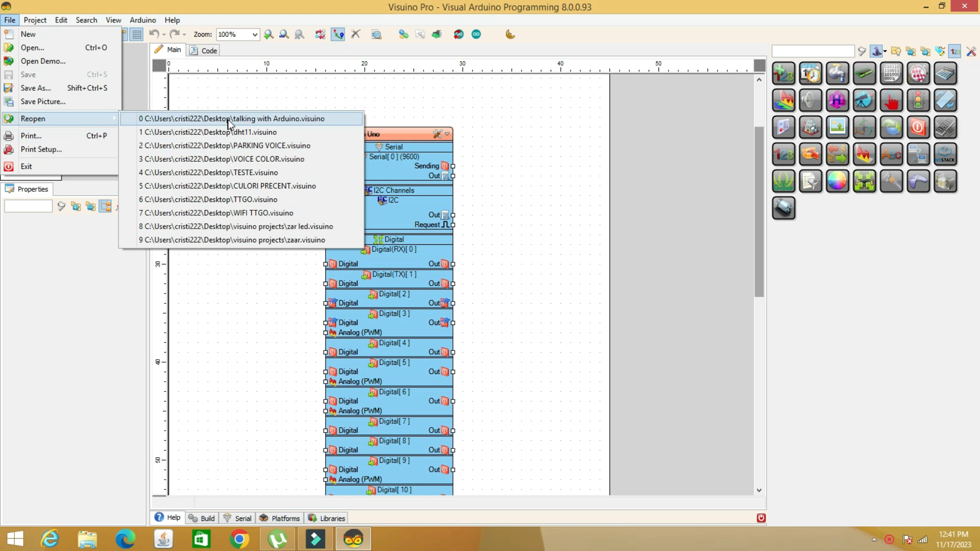
Task: Select the Disconnect tool with the X icon
Action: (356, 34)
